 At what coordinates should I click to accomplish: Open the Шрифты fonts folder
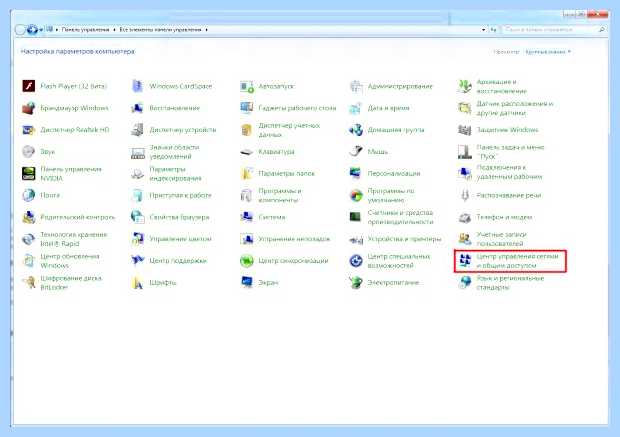[x=154, y=282]
